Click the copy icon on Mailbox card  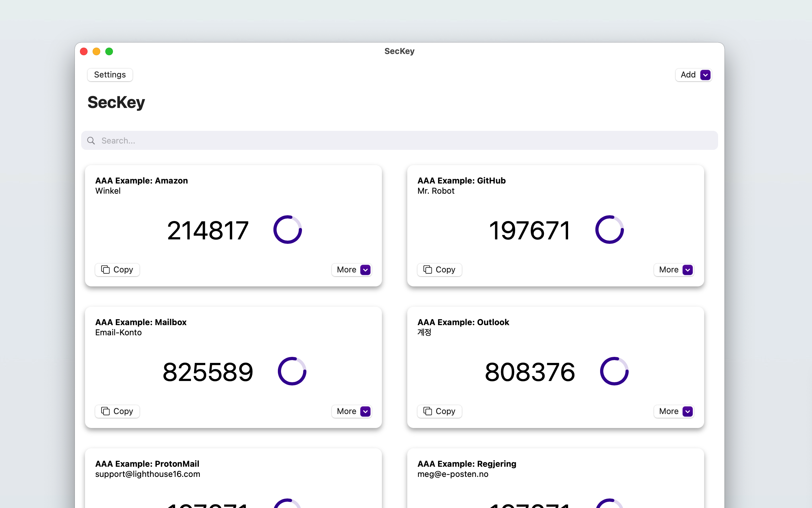point(105,411)
